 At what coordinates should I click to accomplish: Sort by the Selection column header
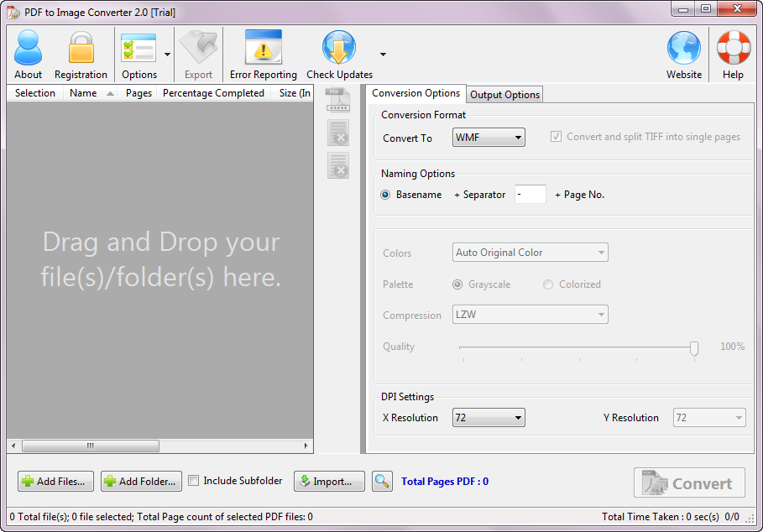pyautogui.click(x=35, y=93)
